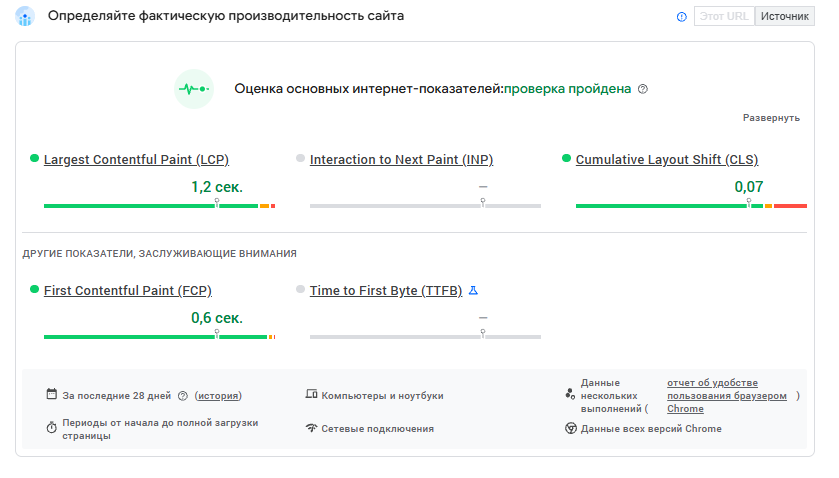The height and width of the screenshot is (478, 839).
Task: Click the help icon beside «проверка пройдена»
Action: point(643,89)
